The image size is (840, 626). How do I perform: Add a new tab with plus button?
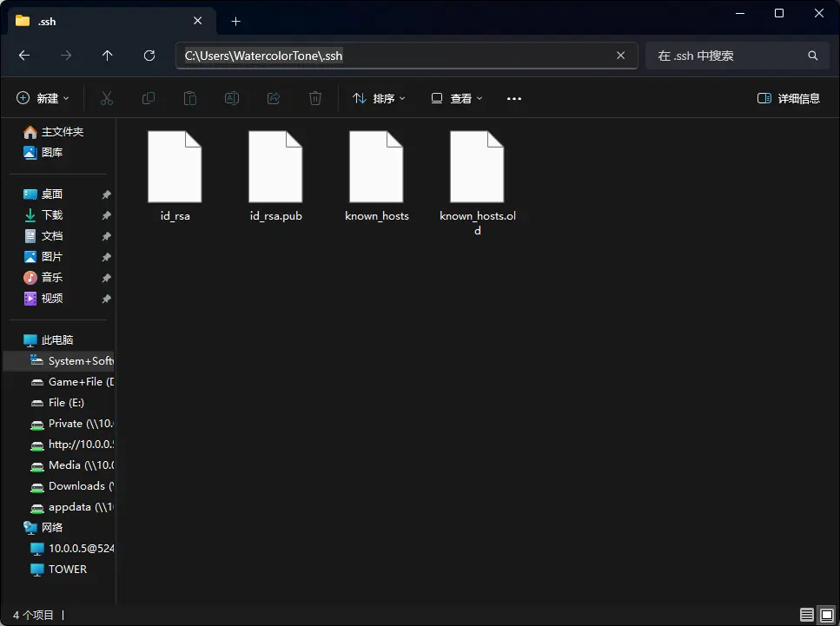[x=235, y=21]
